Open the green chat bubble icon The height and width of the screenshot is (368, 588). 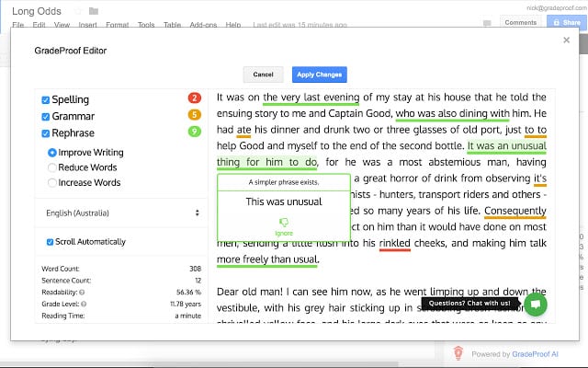[x=536, y=305]
